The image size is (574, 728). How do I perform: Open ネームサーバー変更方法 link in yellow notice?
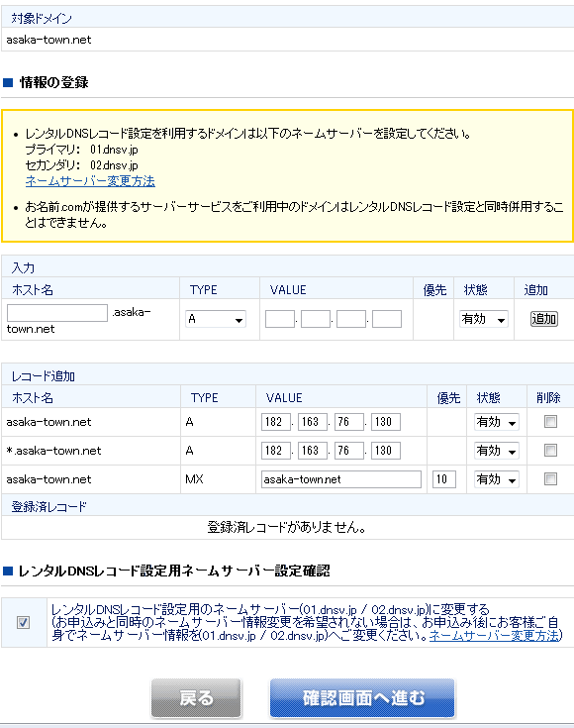(90, 181)
